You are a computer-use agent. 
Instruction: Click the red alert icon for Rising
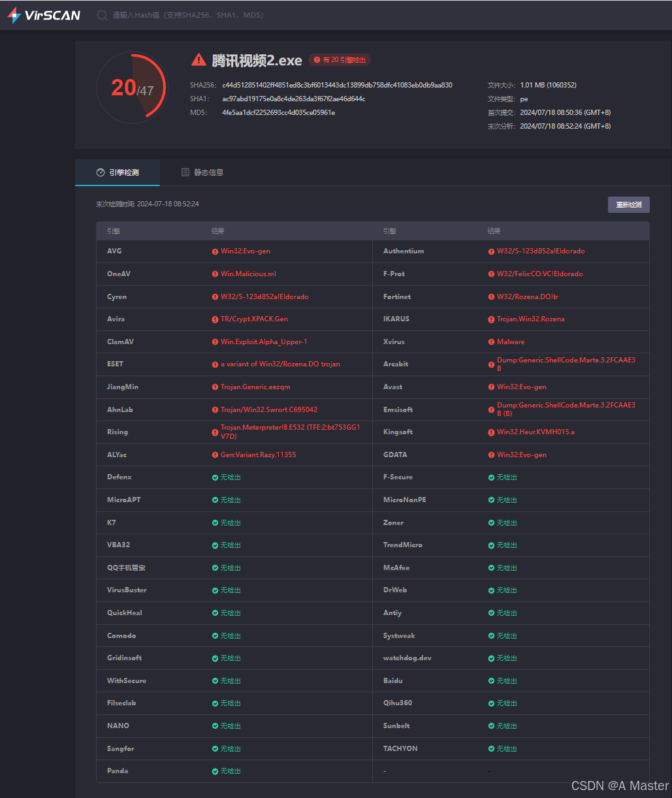pos(215,432)
